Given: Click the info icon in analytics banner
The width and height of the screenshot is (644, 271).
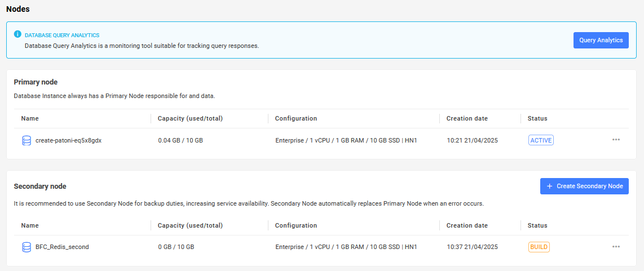Looking at the screenshot, I should [x=17, y=34].
